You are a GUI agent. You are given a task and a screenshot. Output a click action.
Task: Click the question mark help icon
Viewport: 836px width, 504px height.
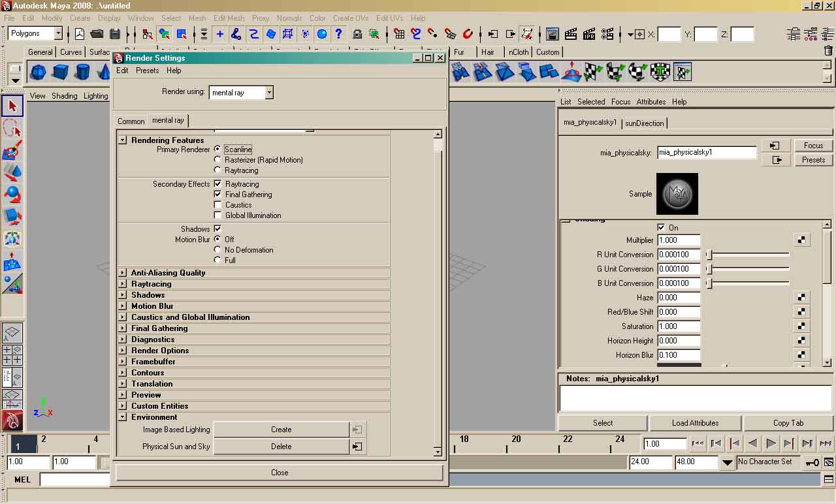pos(338,34)
